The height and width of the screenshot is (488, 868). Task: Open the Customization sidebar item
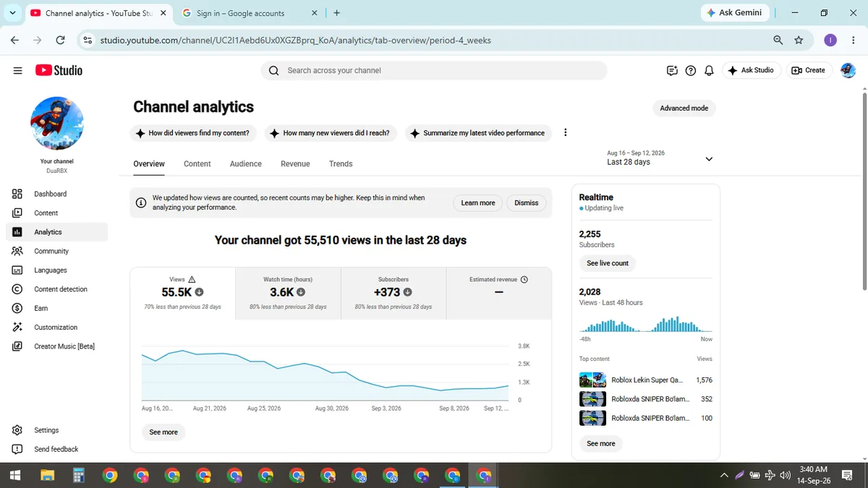coord(56,328)
